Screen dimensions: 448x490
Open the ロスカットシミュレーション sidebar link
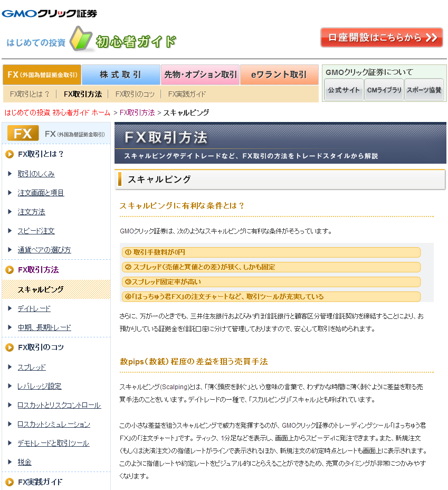tap(54, 424)
